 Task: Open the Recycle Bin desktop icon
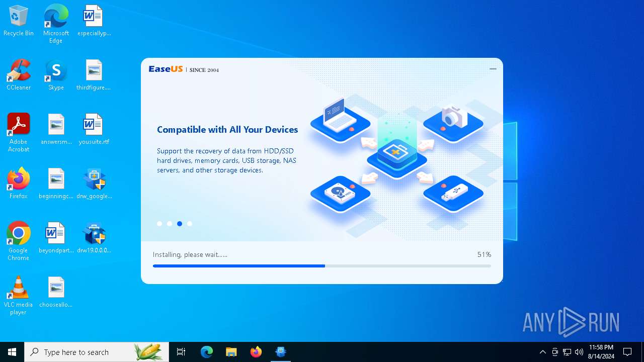[18, 21]
